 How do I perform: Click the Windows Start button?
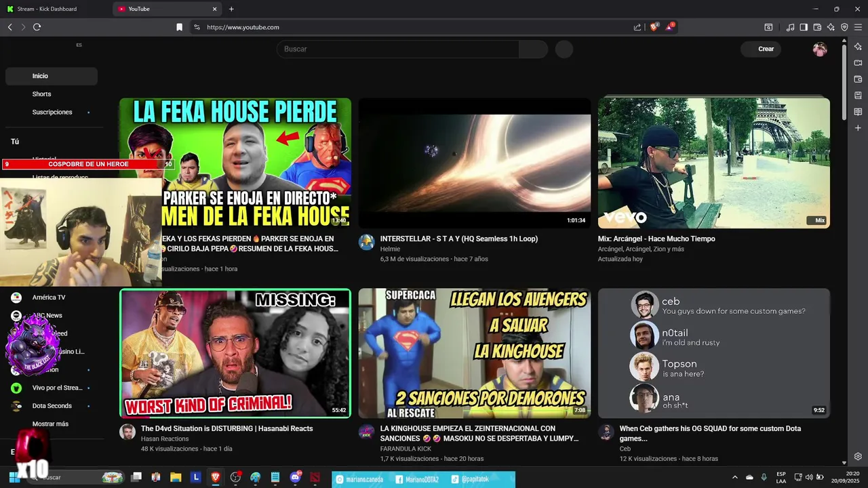[14, 477]
